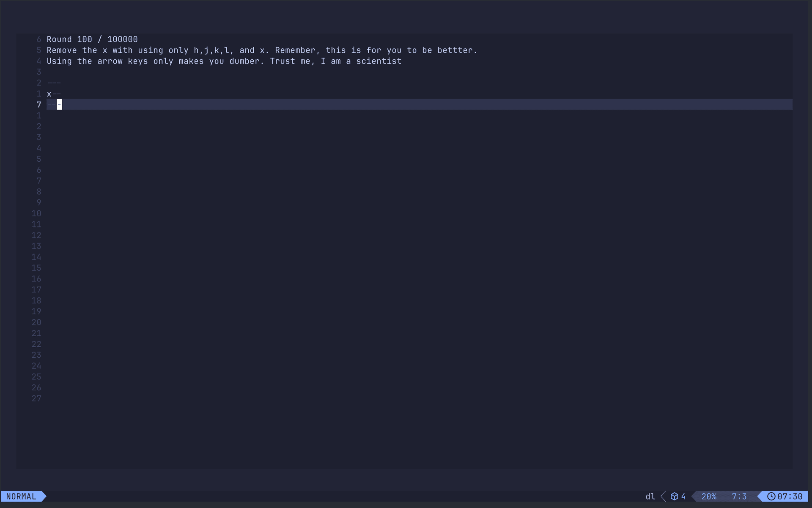
Task: Click the NORMAL mode indicator
Action: (x=21, y=496)
